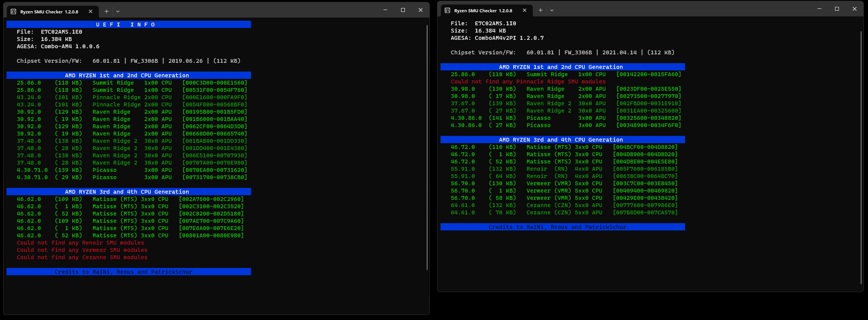The image size is (868, 320).
Task: Close the left terminal window
Action: [421, 10]
